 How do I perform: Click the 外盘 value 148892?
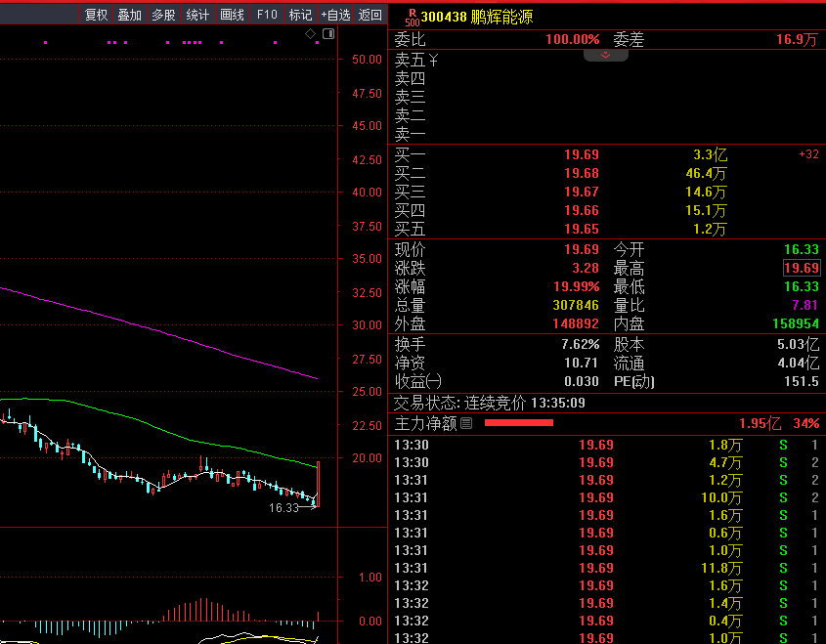click(576, 323)
